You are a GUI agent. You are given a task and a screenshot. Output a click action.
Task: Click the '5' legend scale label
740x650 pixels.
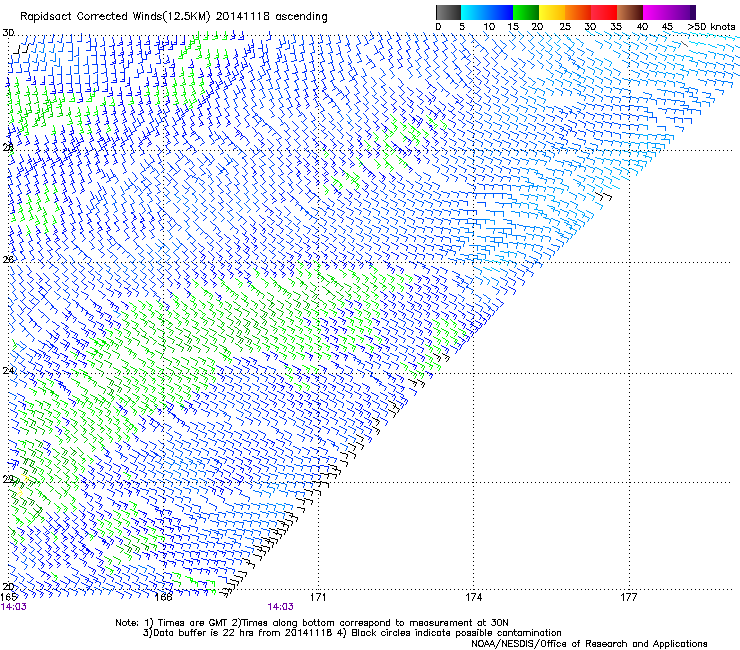point(462,27)
